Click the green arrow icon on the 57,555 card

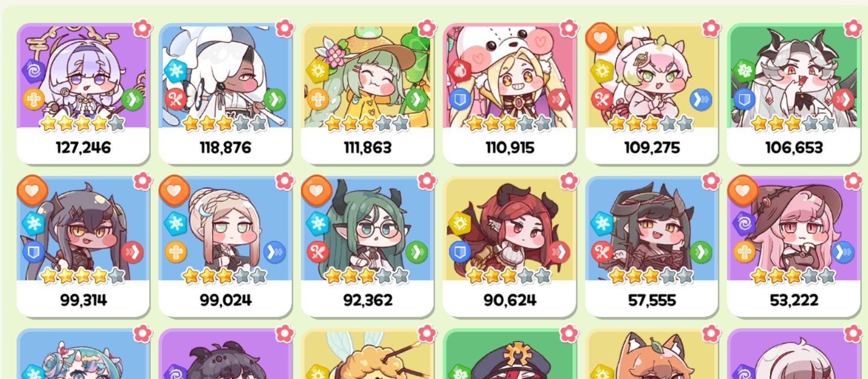700,252
